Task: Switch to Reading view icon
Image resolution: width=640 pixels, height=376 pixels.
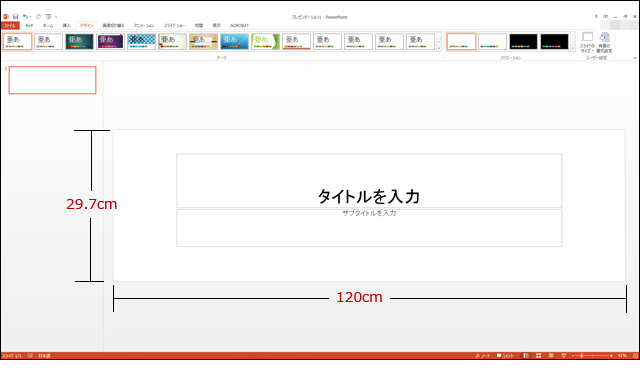Action: pyautogui.click(x=551, y=356)
